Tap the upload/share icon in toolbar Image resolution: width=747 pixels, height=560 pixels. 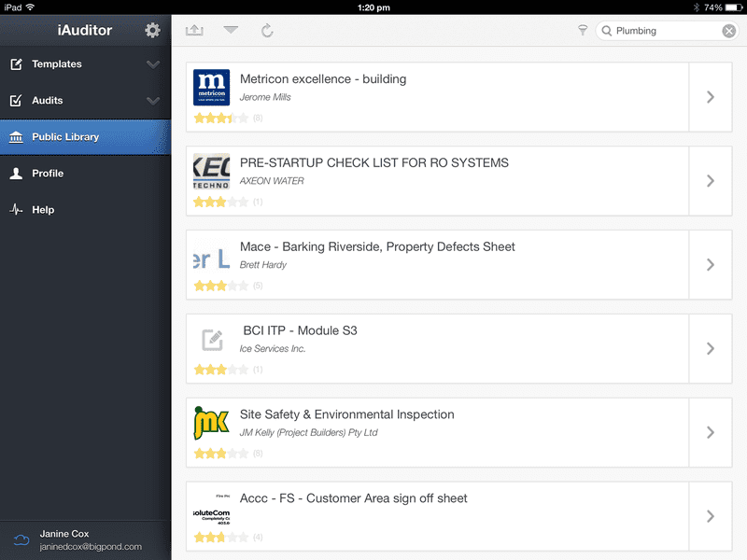point(194,31)
